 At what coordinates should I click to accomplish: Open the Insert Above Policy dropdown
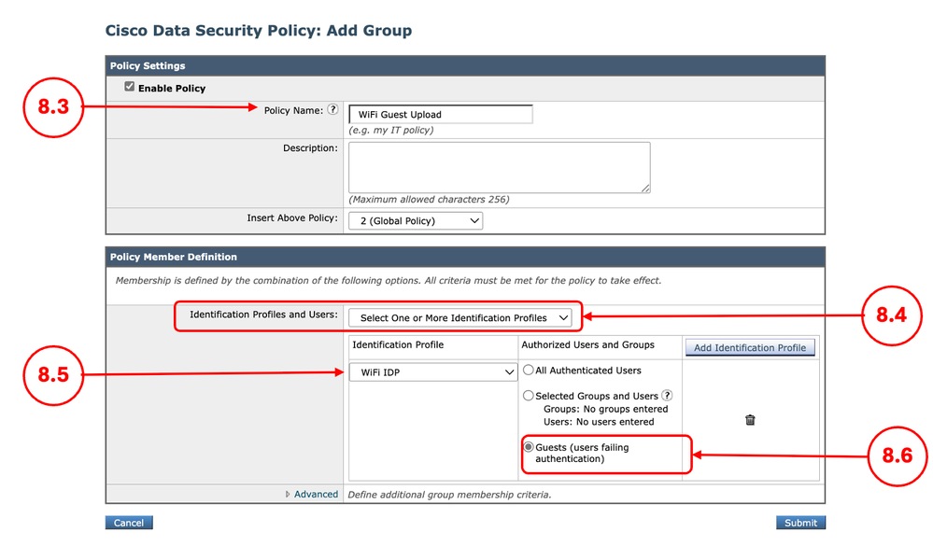(x=416, y=219)
